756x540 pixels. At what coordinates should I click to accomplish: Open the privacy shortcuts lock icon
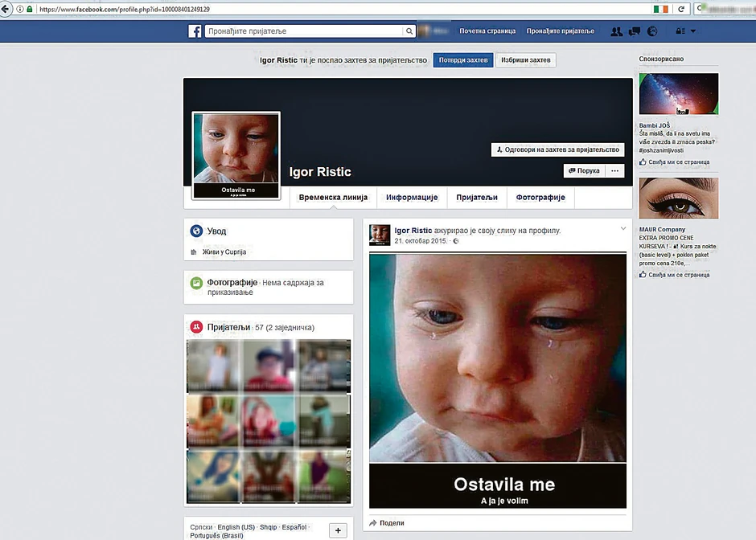pos(680,31)
